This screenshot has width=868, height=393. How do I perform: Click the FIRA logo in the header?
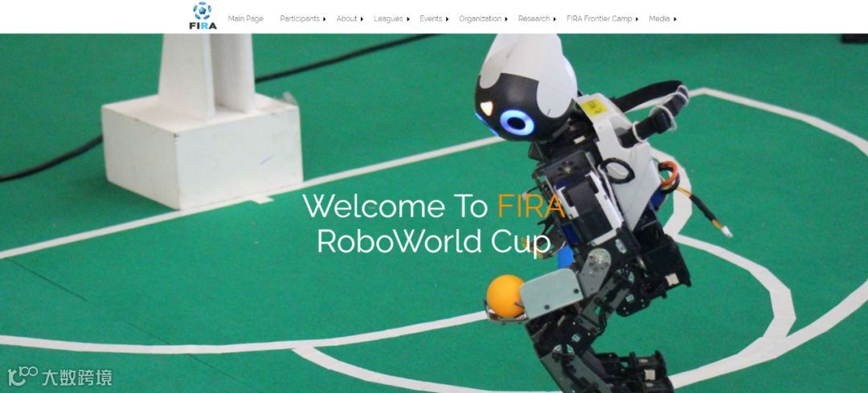203,15
